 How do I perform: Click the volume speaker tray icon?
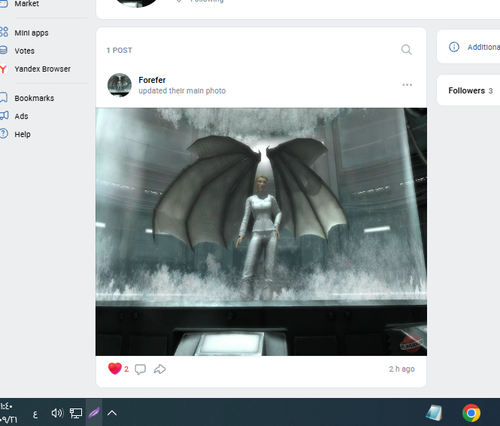pyautogui.click(x=57, y=413)
